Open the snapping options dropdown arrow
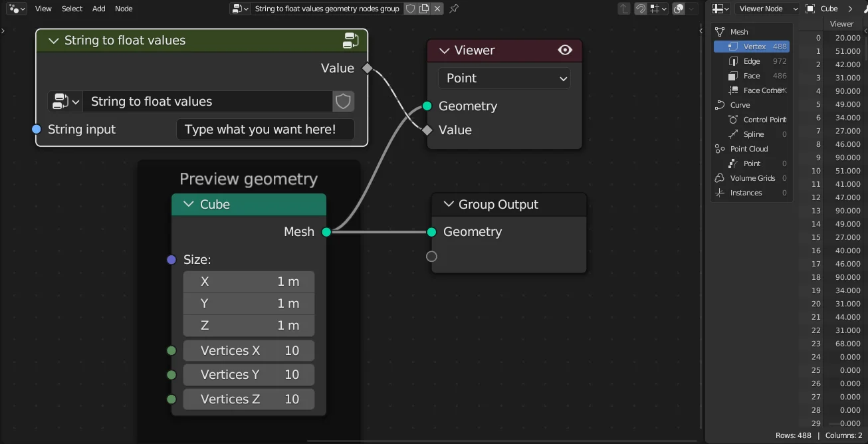The image size is (868, 444). tap(664, 9)
